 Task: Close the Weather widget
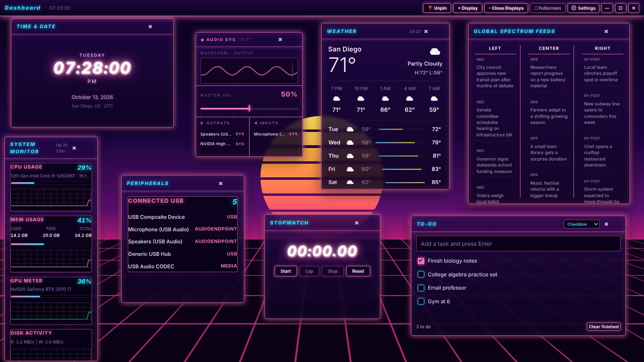tap(426, 31)
